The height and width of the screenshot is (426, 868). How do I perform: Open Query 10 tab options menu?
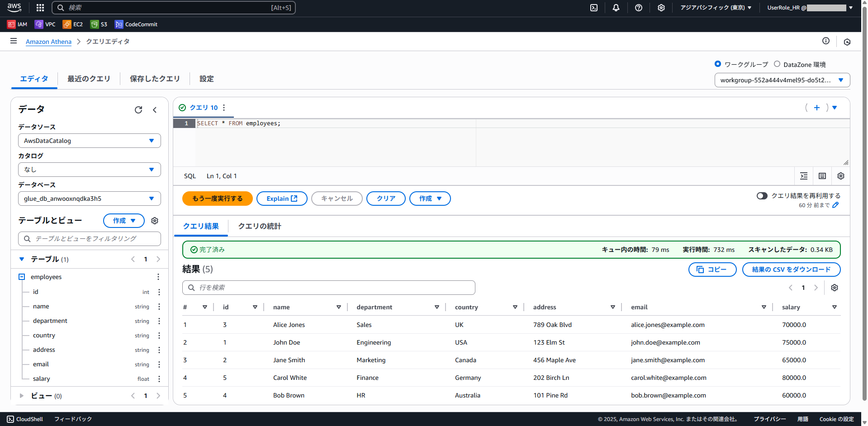click(224, 108)
